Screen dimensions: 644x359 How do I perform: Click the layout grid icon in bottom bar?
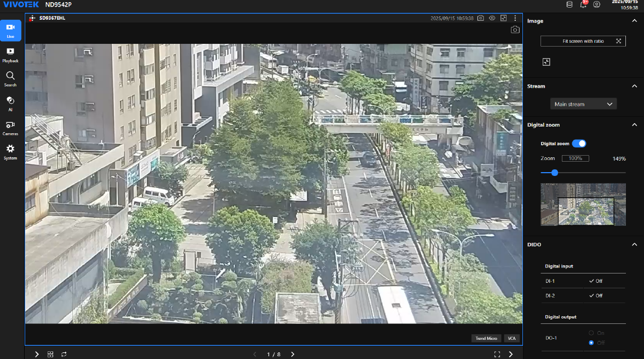pyautogui.click(x=50, y=355)
